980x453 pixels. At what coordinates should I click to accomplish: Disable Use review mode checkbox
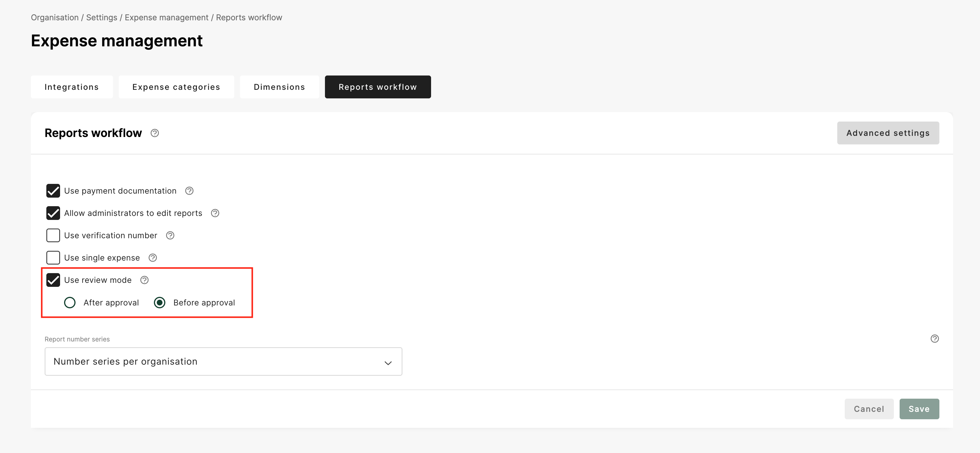pyautogui.click(x=53, y=280)
